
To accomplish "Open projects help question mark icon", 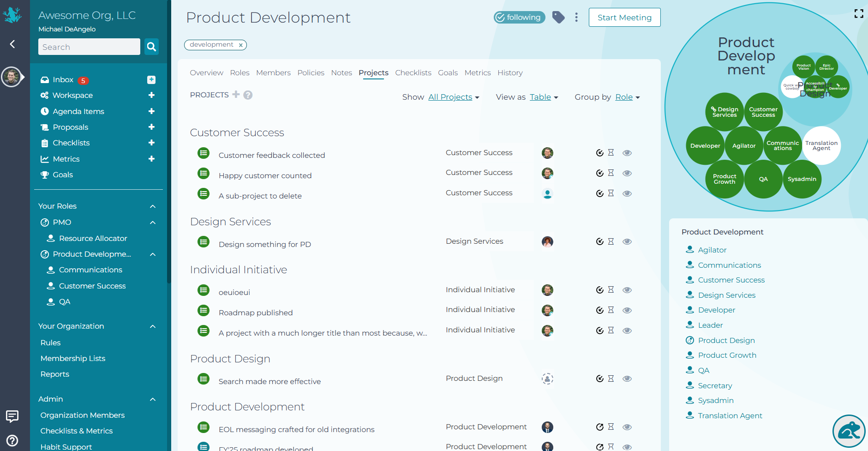I will (x=248, y=95).
